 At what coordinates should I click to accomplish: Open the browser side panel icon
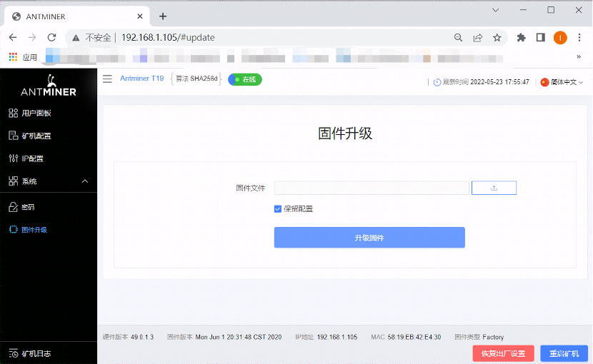pyautogui.click(x=541, y=37)
